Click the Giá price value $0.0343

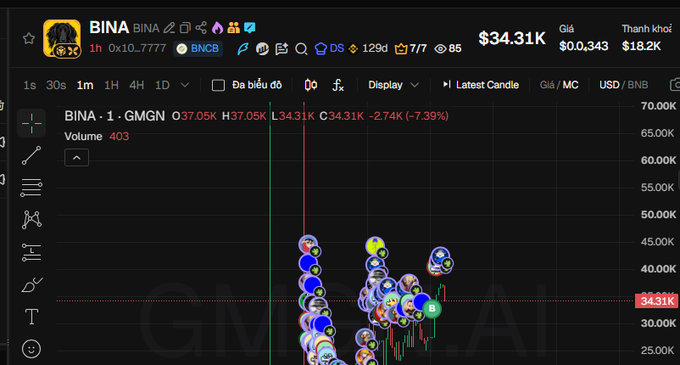click(583, 46)
